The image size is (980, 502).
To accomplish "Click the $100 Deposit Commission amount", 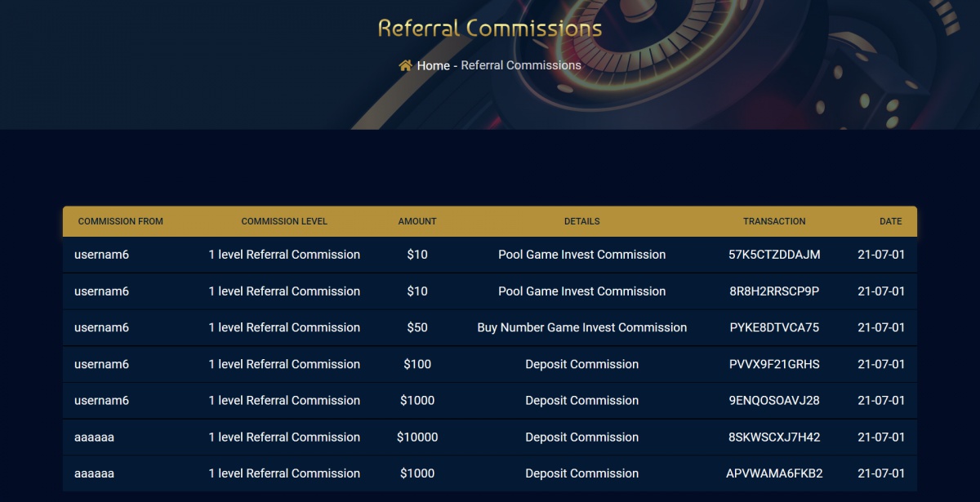I will point(417,364).
